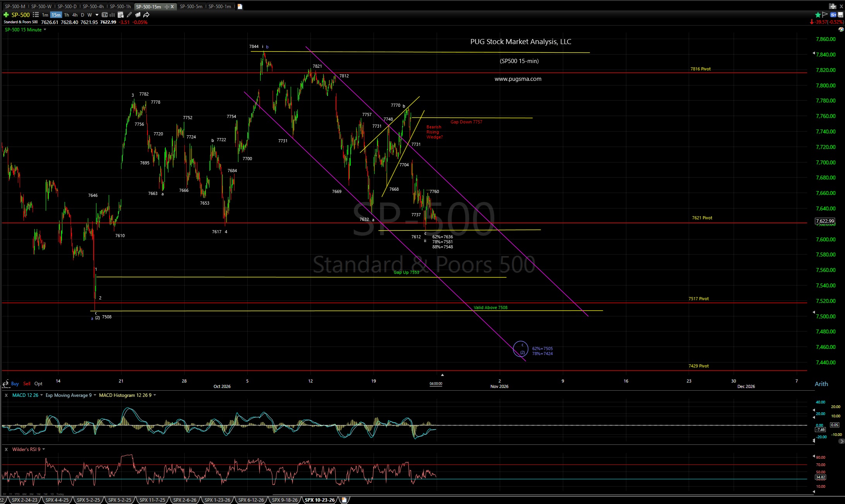Open the Exp Moving Average 9 dropdown
This screenshot has height=504, width=845.
pyautogui.click(x=95, y=395)
